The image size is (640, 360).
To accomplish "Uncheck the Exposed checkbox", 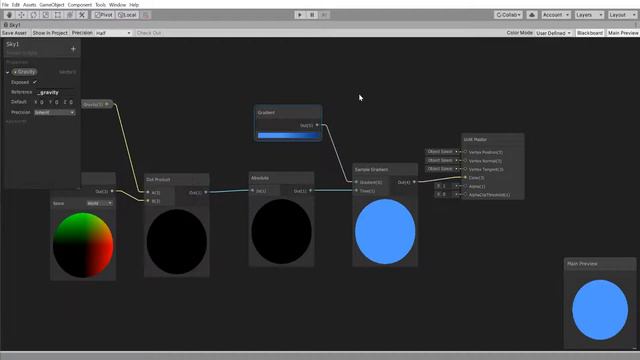I will [x=35, y=82].
